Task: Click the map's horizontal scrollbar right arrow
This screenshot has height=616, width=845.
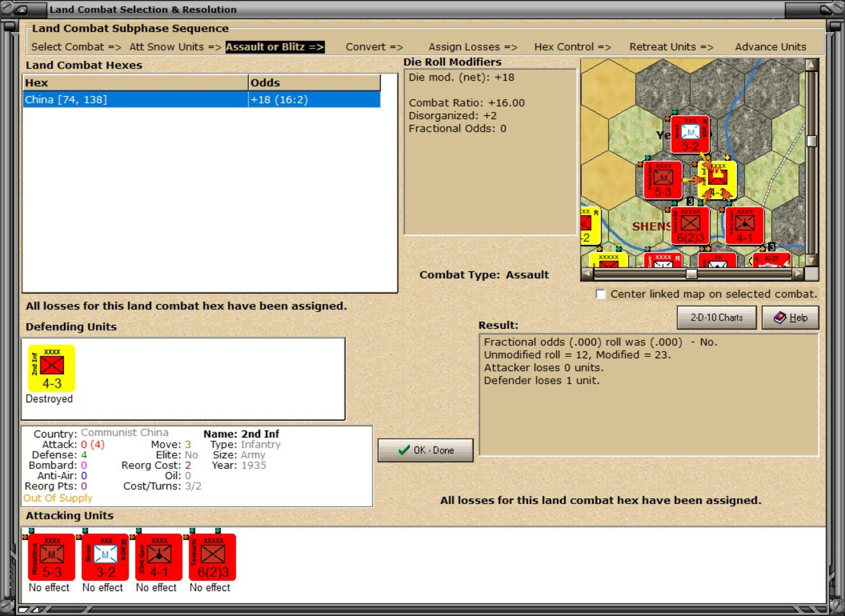Action: tap(798, 274)
